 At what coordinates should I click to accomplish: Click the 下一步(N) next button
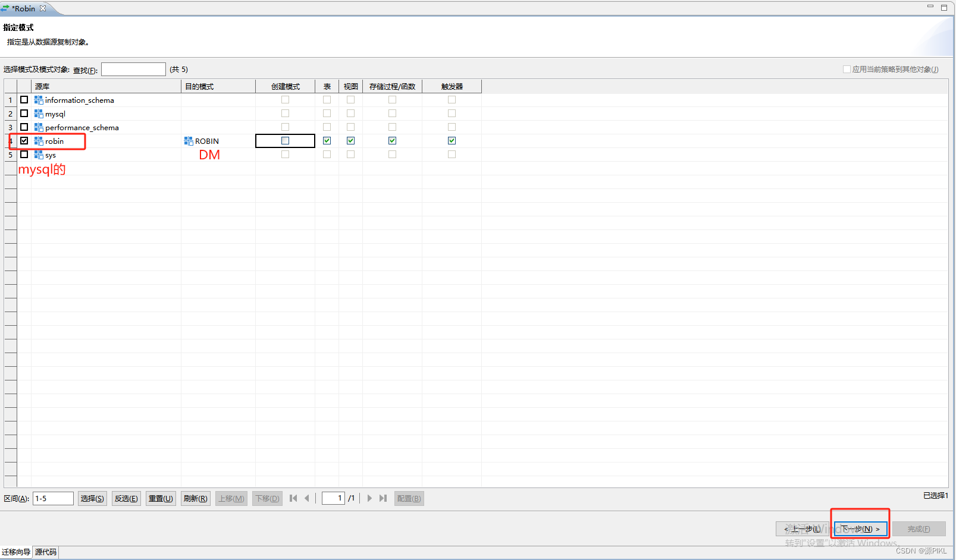[x=861, y=529]
